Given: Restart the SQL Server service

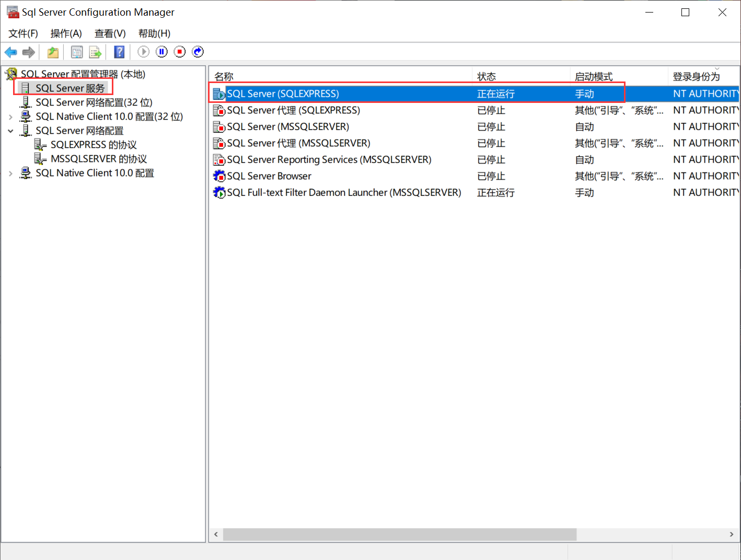Looking at the screenshot, I should (x=197, y=51).
